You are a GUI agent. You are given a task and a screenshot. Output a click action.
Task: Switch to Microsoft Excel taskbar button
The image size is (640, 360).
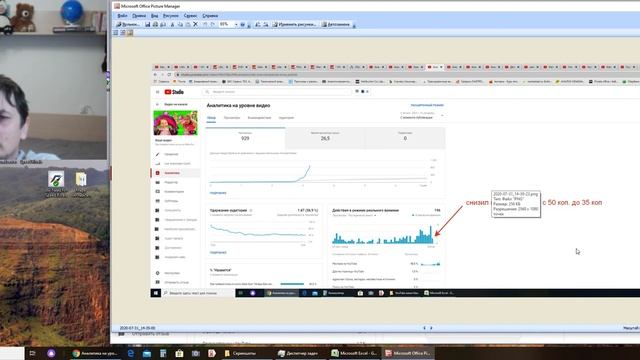tap(354, 353)
